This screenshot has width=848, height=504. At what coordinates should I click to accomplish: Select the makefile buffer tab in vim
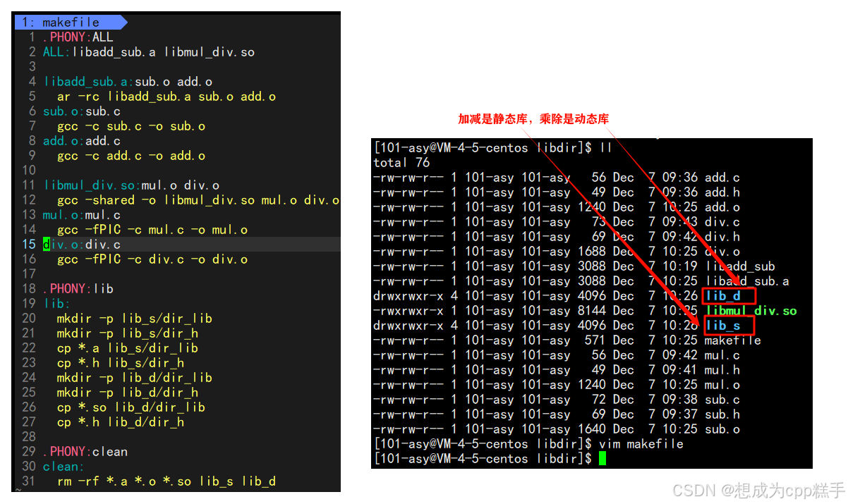click(x=70, y=23)
